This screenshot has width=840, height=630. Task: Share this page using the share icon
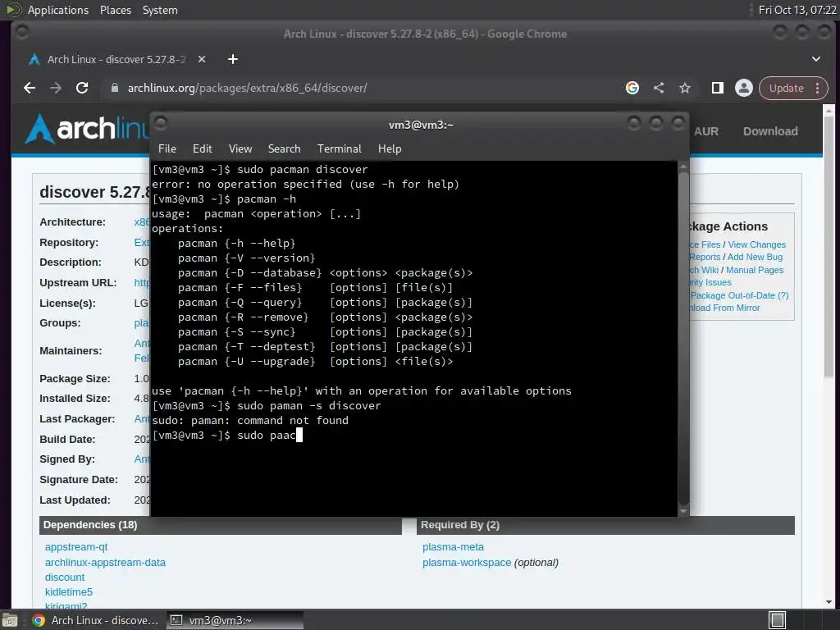coord(659,88)
